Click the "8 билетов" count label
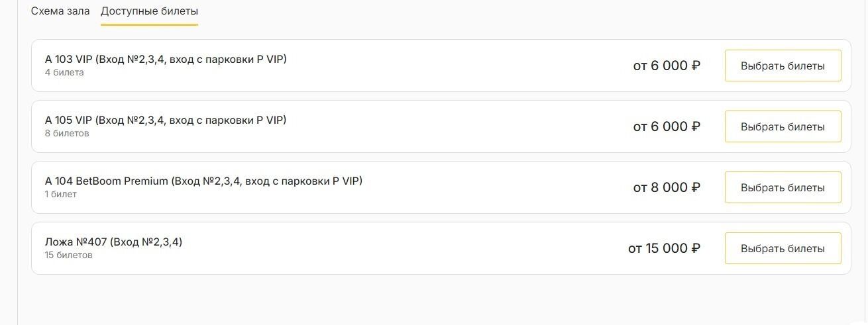The height and width of the screenshot is (325, 868). tap(67, 133)
